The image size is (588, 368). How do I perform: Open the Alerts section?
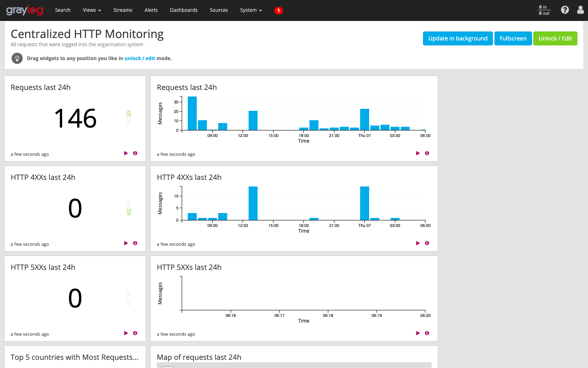(x=151, y=10)
